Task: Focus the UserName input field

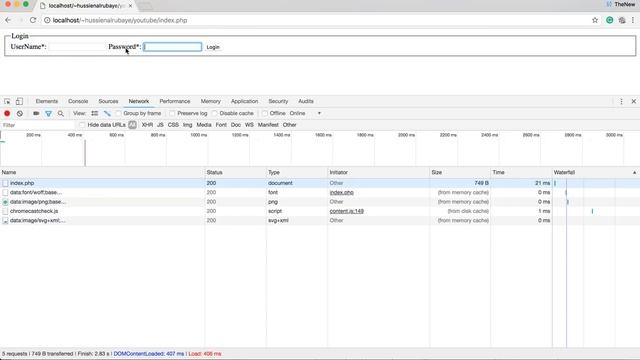Action: 76,47
